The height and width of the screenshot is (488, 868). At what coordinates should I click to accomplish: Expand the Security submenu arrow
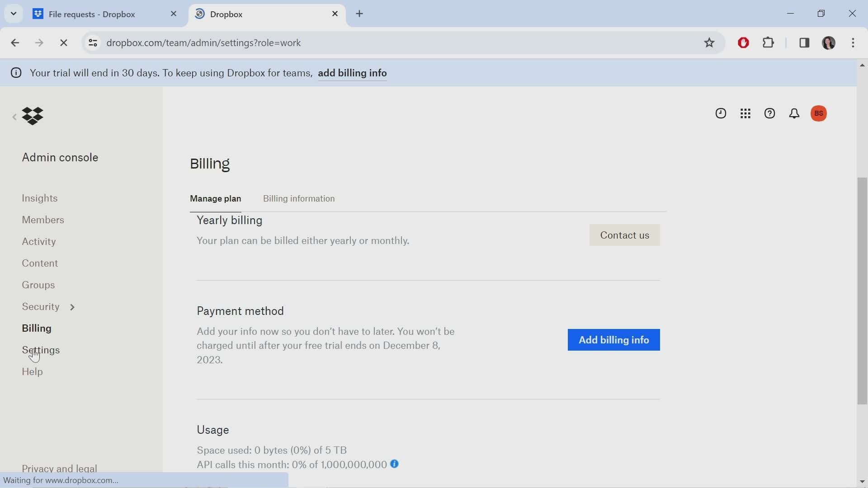tap(71, 306)
